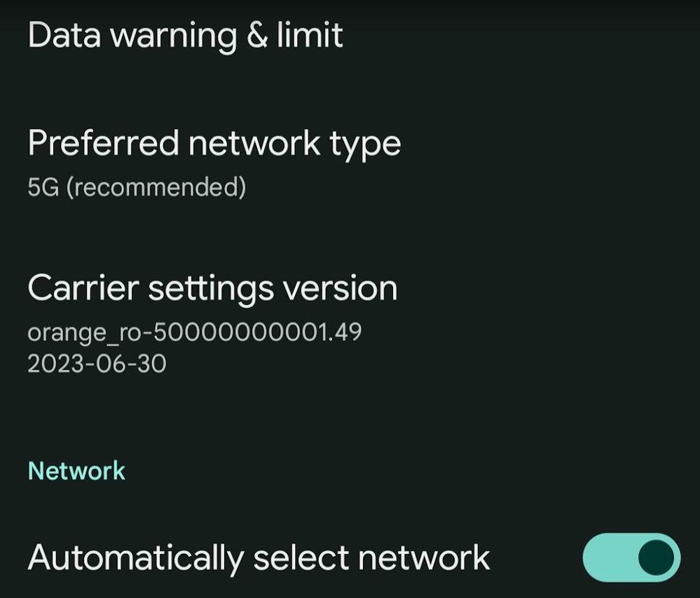
Task: Disable automatic network selection switch
Action: 633,557
